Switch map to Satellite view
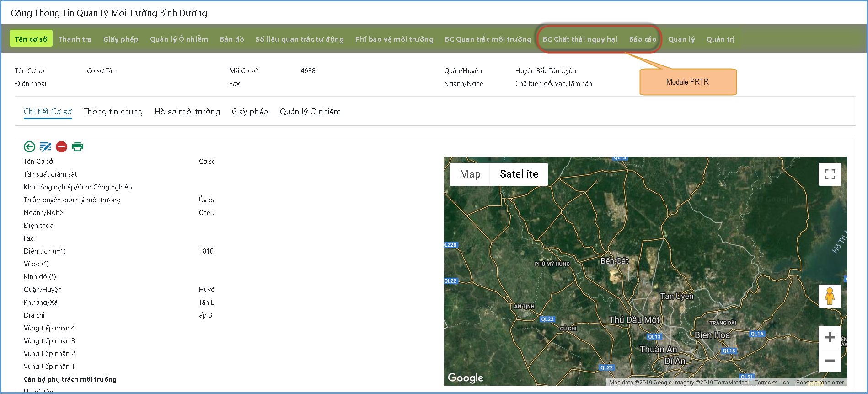The width and height of the screenshot is (868, 394). click(x=519, y=174)
